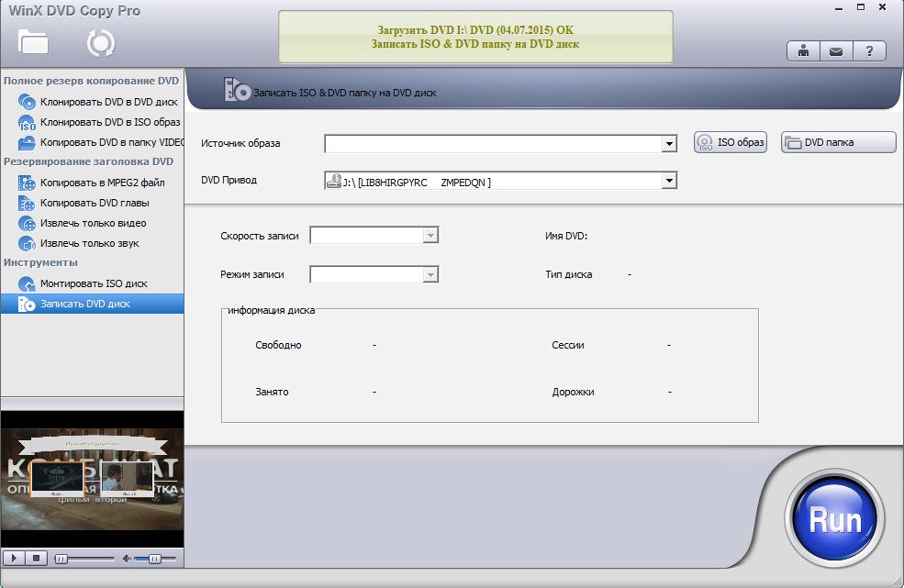Click the envelope mail icon button
The width and height of the screenshot is (904, 588).
tap(836, 51)
